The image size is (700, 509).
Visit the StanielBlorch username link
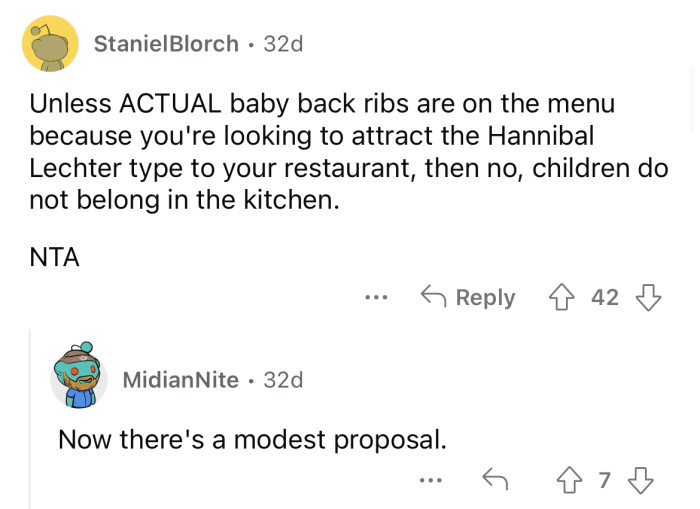pyautogui.click(x=166, y=44)
